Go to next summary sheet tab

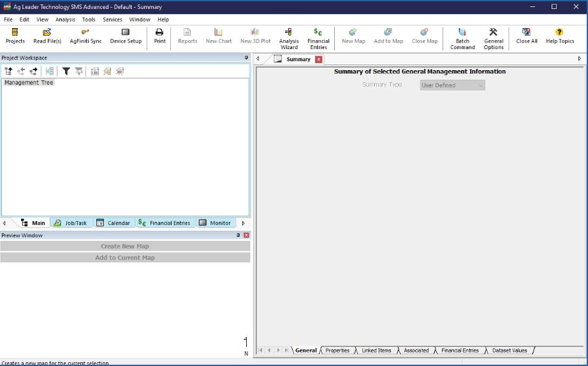[x=278, y=350]
